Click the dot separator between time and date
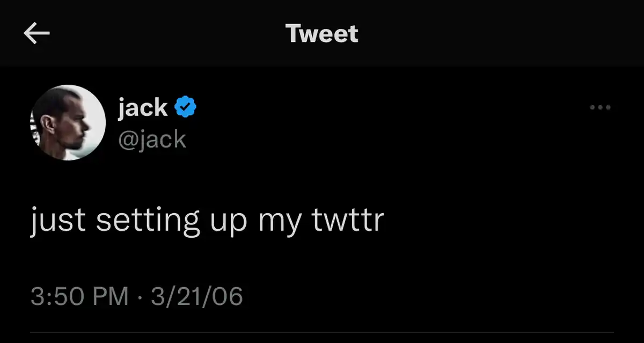 tap(140, 296)
